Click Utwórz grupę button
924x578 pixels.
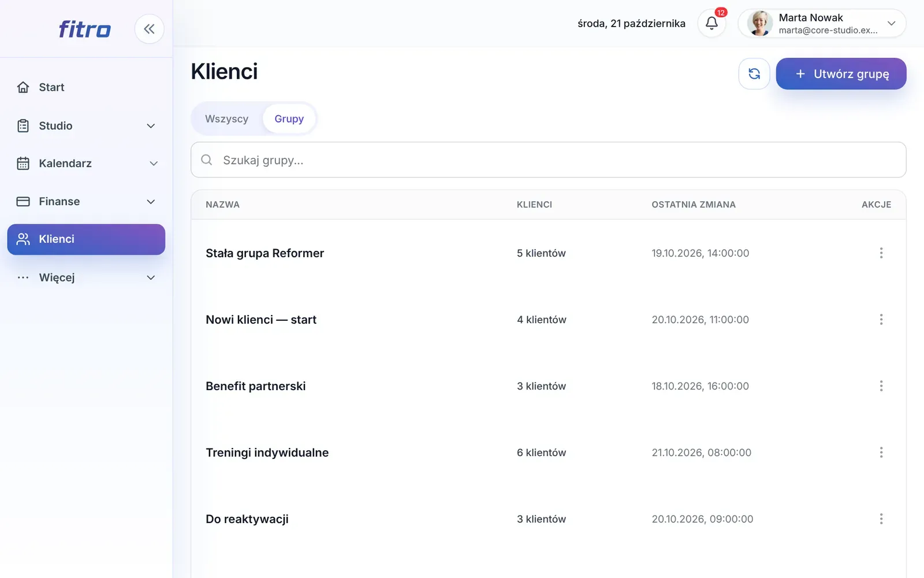(841, 73)
